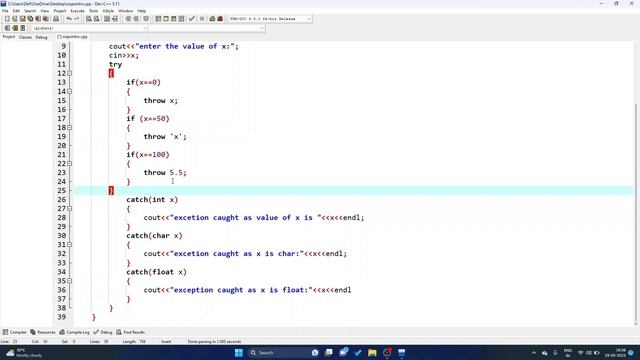640x360 pixels.
Task: Select the Project sidebar tab
Action: (9, 37)
